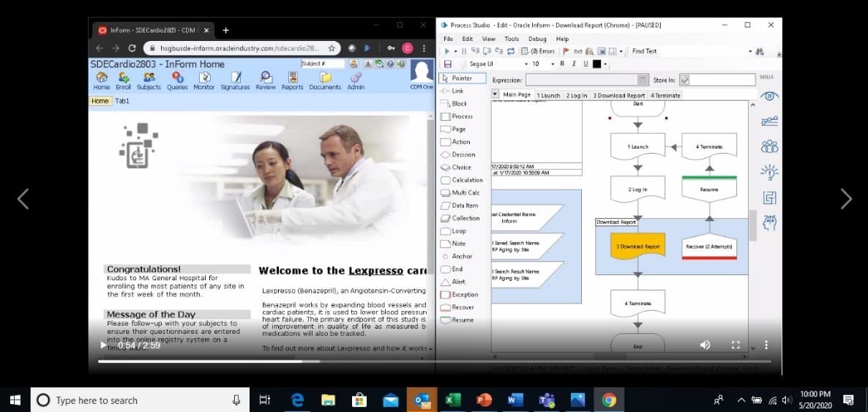Open Excel from the Windows taskbar
Screen dimensions: 868x412
pos(453,400)
